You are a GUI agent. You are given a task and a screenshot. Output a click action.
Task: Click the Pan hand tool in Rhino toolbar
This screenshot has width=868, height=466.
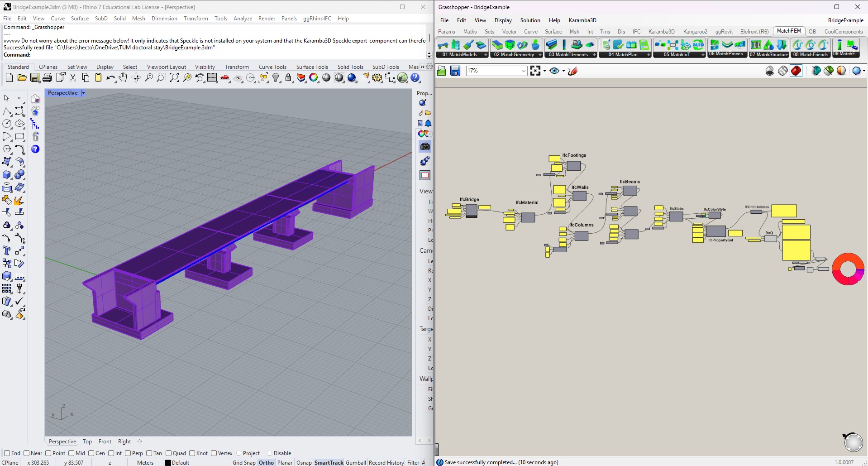pos(123,78)
